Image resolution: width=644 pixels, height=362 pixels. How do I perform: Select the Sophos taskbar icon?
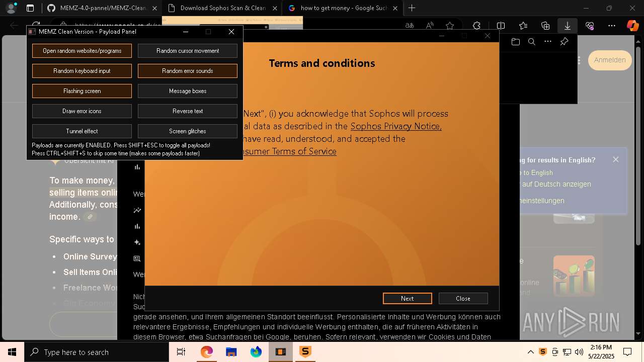coord(305,352)
